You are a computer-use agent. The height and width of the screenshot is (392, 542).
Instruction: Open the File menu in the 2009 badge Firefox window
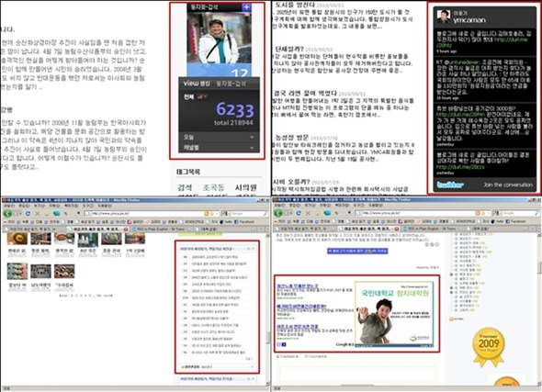point(280,206)
